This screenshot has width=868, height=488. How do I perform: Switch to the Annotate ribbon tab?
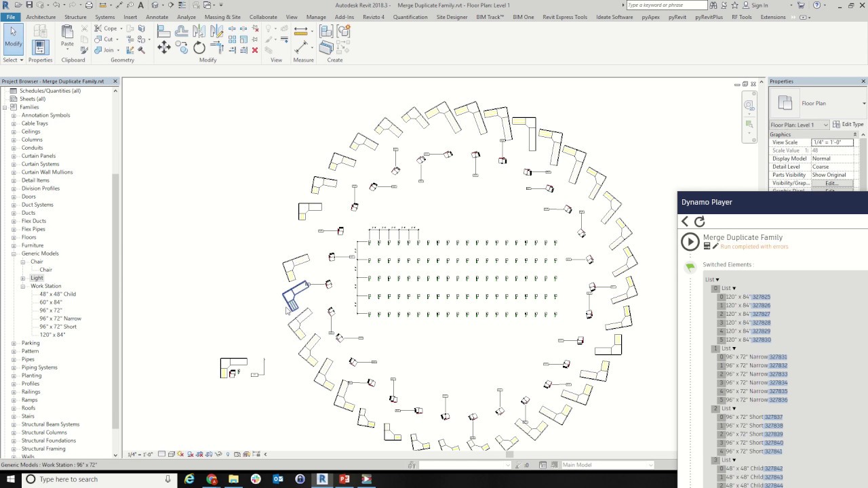(x=157, y=17)
